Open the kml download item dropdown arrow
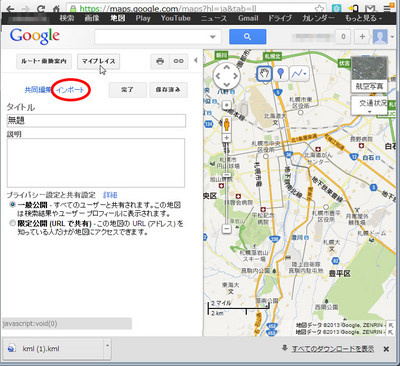 (107, 346)
